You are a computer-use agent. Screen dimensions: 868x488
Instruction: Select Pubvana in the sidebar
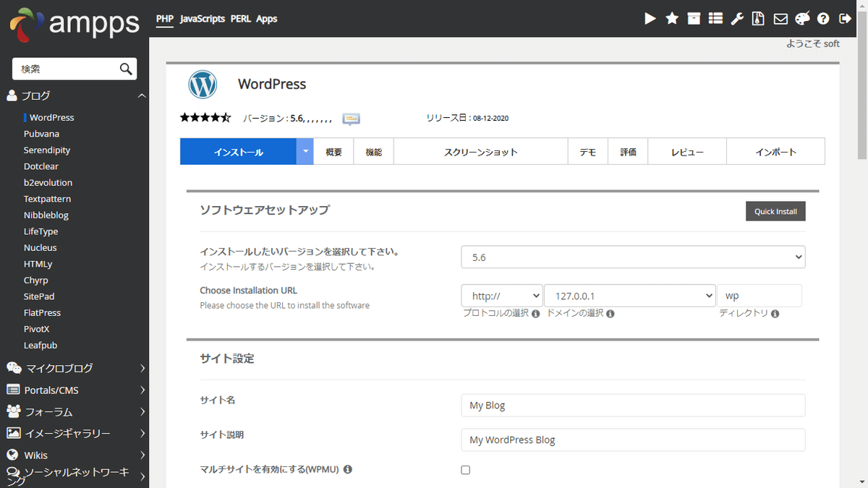[41, 134]
